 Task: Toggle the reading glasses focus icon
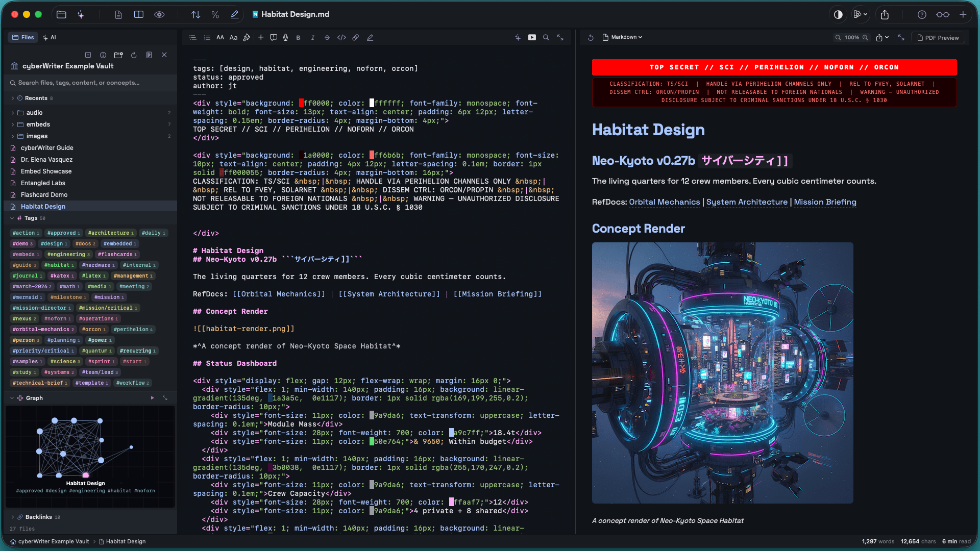pyautogui.click(x=943, y=15)
